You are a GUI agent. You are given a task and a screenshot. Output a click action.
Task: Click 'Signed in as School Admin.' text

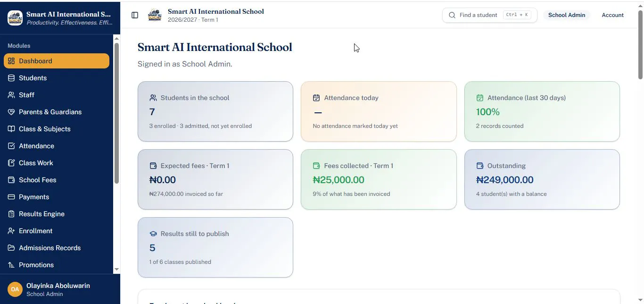(x=185, y=64)
